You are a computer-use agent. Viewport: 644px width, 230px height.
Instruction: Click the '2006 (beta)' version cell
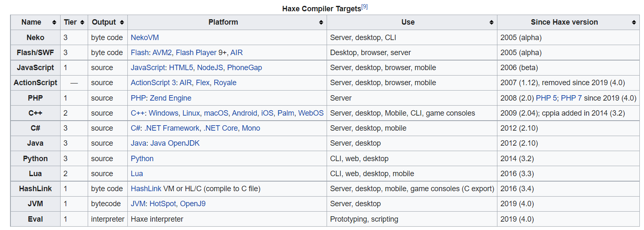(x=568, y=68)
